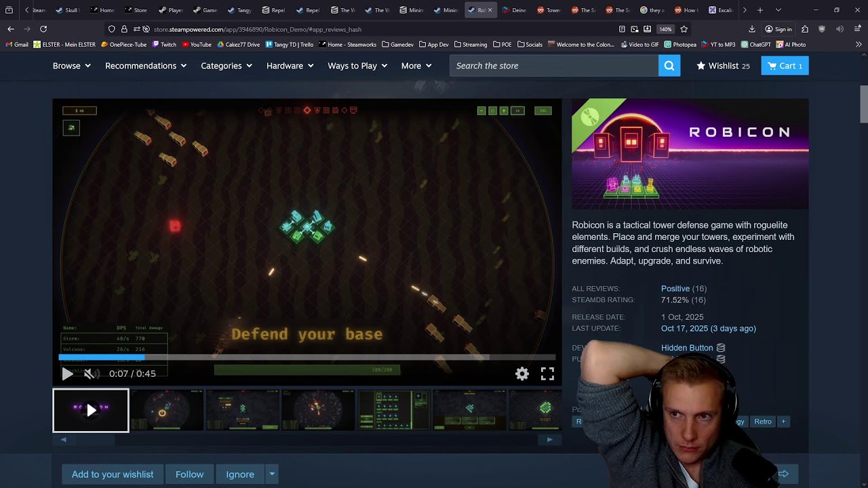
Task: Reset the 140% zoom level
Action: click(665, 29)
